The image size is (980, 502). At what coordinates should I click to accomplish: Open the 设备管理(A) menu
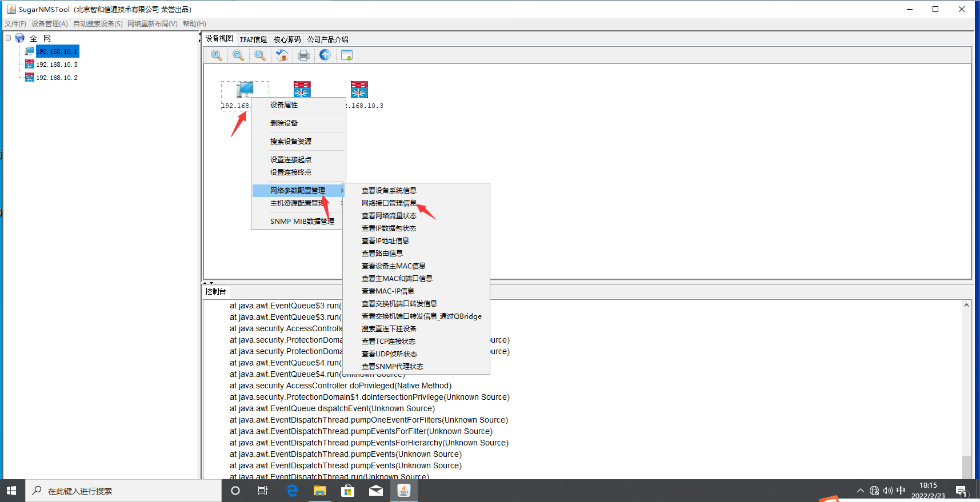50,24
